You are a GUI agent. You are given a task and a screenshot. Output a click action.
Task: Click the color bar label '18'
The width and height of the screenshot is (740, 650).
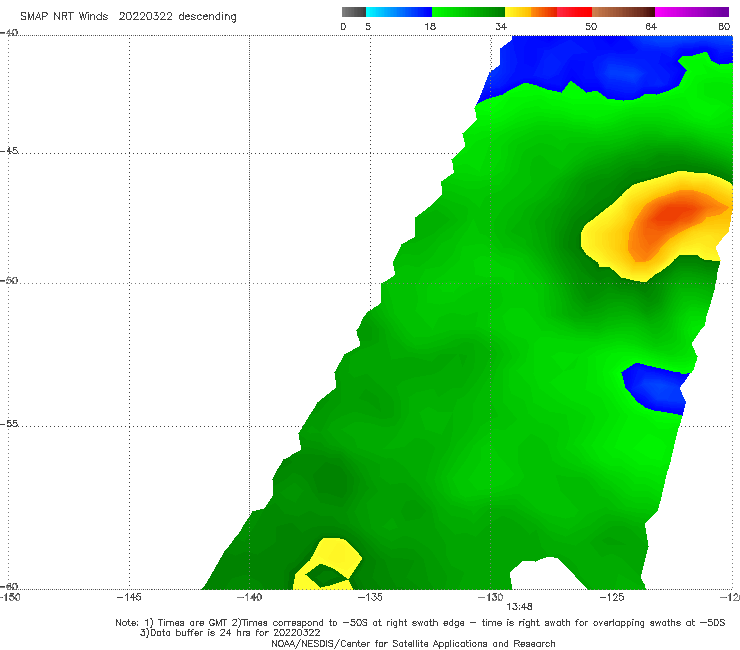430,26
